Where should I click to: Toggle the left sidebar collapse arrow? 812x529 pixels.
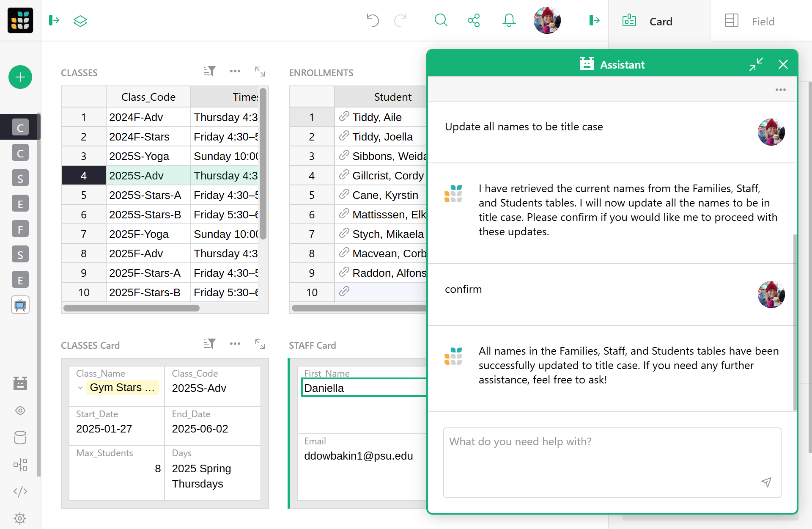pyautogui.click(x=54, y=20)
